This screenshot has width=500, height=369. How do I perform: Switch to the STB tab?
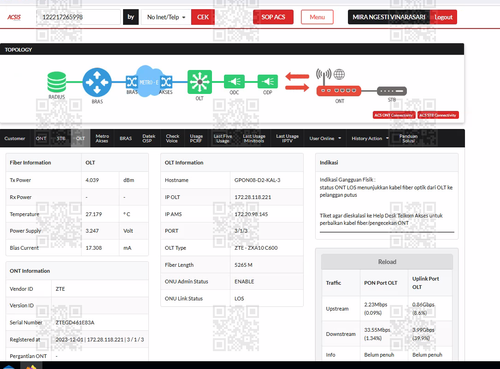(x=61, y=138)
